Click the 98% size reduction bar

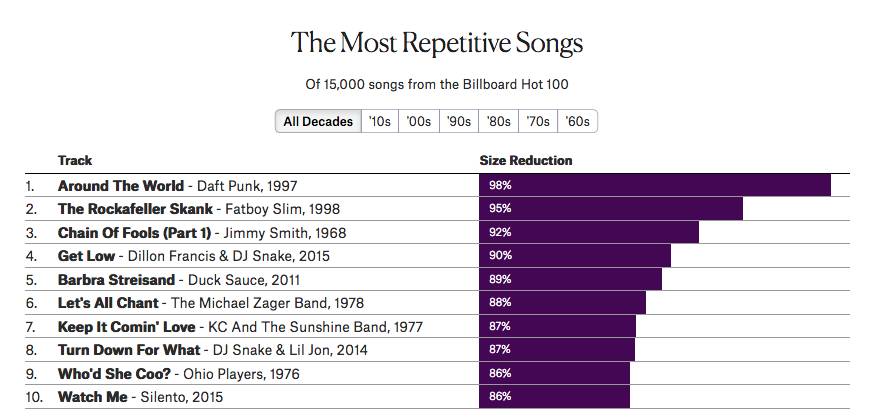point(655,186)
